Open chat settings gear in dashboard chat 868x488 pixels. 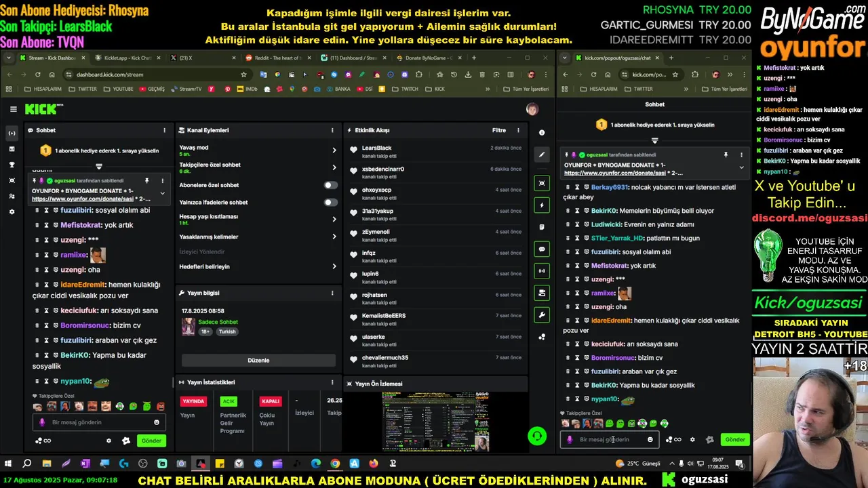coord(108,441)
